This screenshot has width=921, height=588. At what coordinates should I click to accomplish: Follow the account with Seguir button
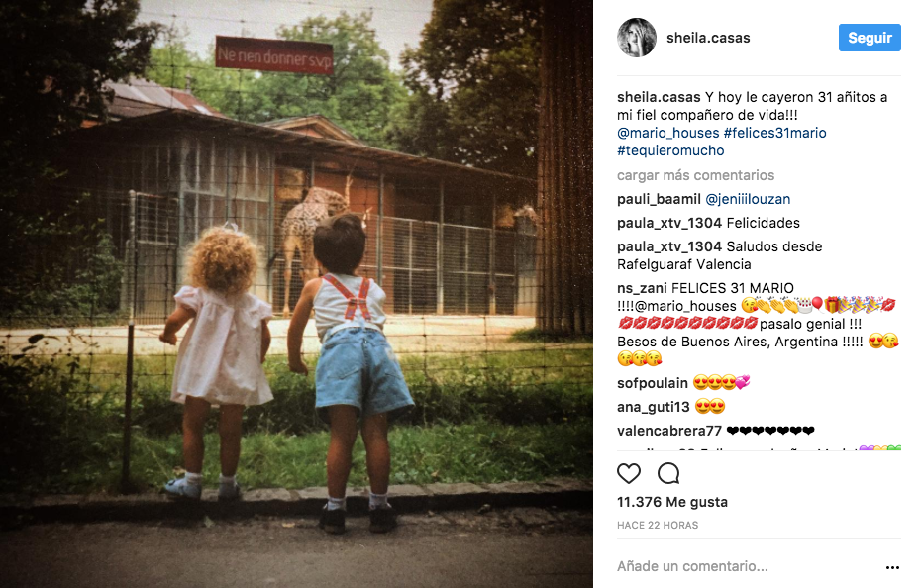tap(870, 38)
